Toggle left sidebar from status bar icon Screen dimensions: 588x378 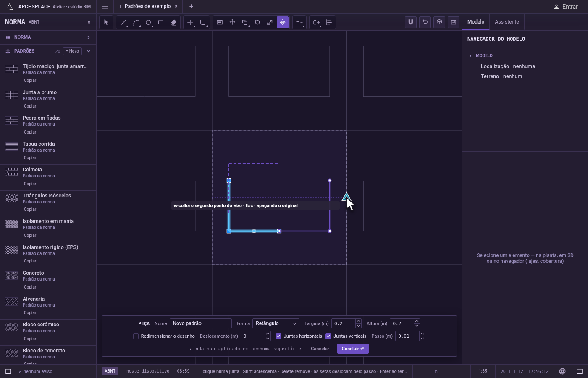coord(8,371)
